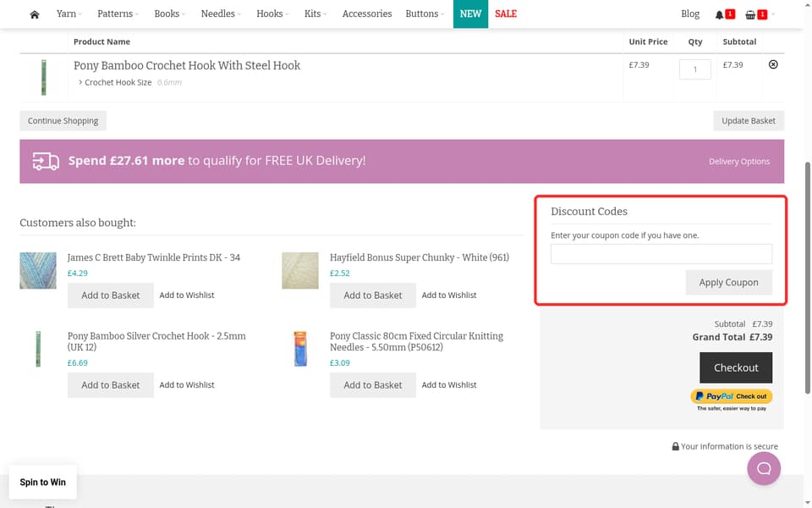812x508 pixels.
Task: Expand the Buttons menu
Action: [425, 14]
